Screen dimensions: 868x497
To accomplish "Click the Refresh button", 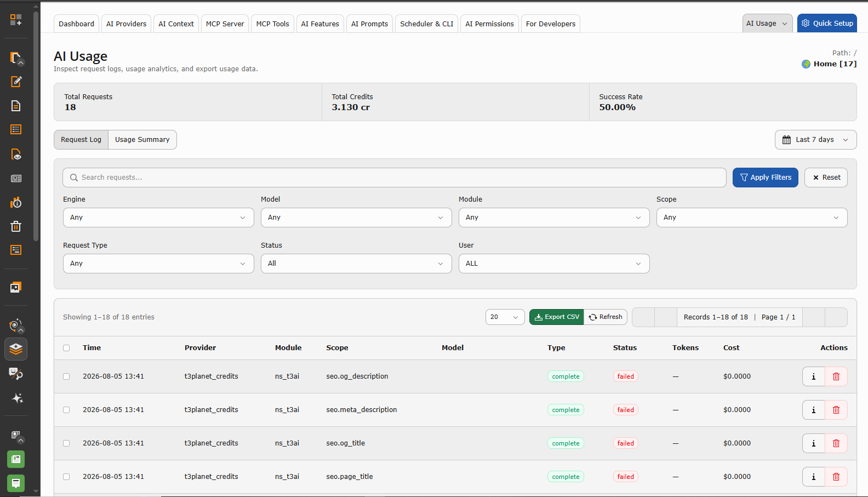I will [x=606, y=317].
